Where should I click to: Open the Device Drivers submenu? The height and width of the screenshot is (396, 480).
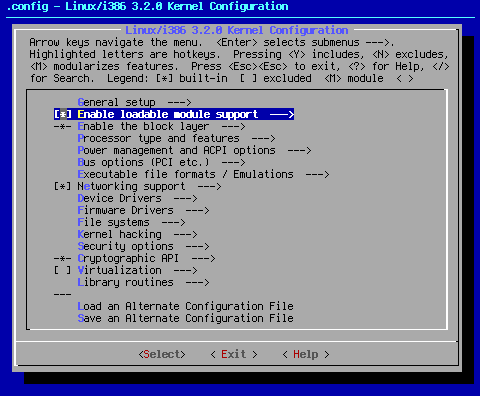point(137,198)
